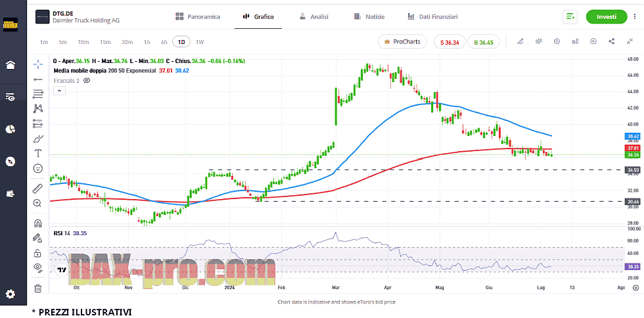The width and height of the screenshot is (644, 318).
Task: Switch to the Grafico tab
Action: click(x=258, y=17)
